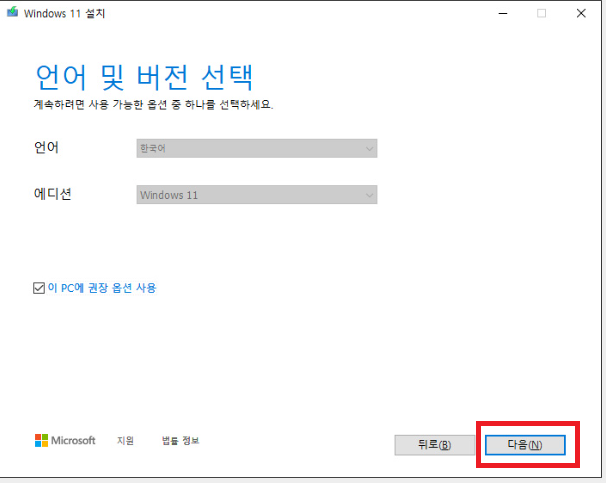The height and width of the screenshot is (483, 606).
Task: Uncheck '이 PC에 권장 옵션 사용' checkbox
Action: click(x=39, y=288)
